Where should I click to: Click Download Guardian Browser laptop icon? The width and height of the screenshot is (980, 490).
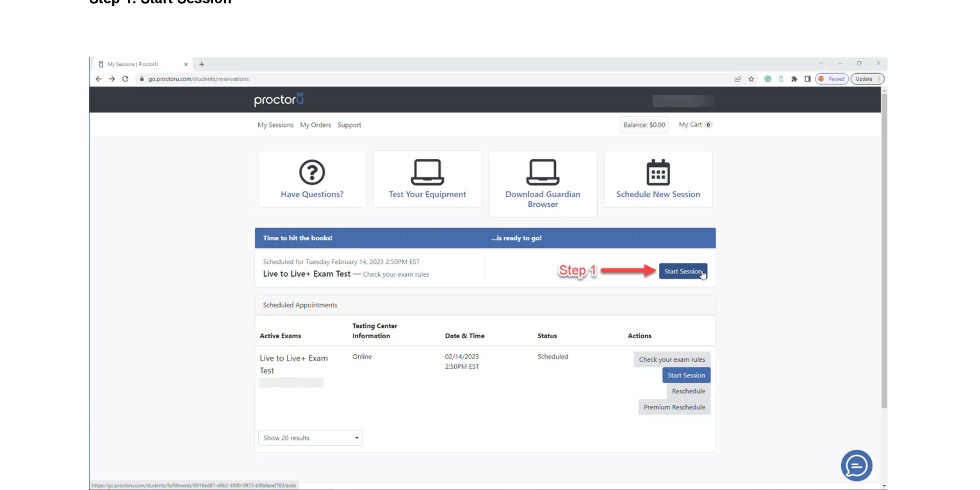tap(543, 173)
